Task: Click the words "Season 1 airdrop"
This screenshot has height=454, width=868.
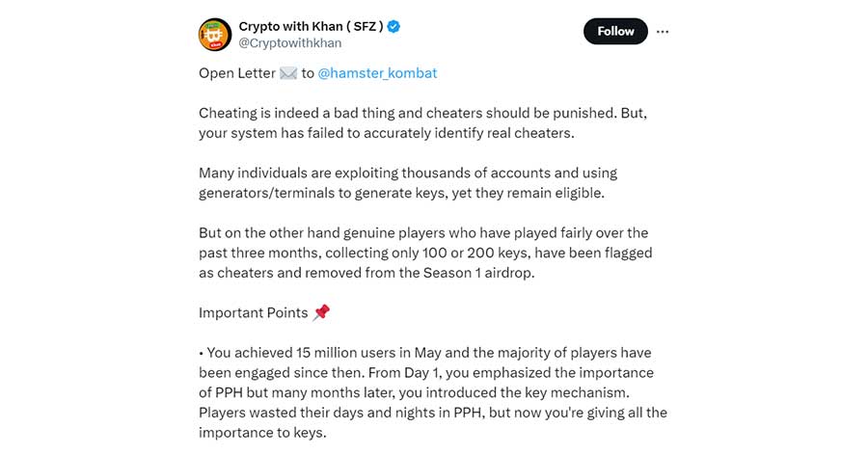Action: 478,273
